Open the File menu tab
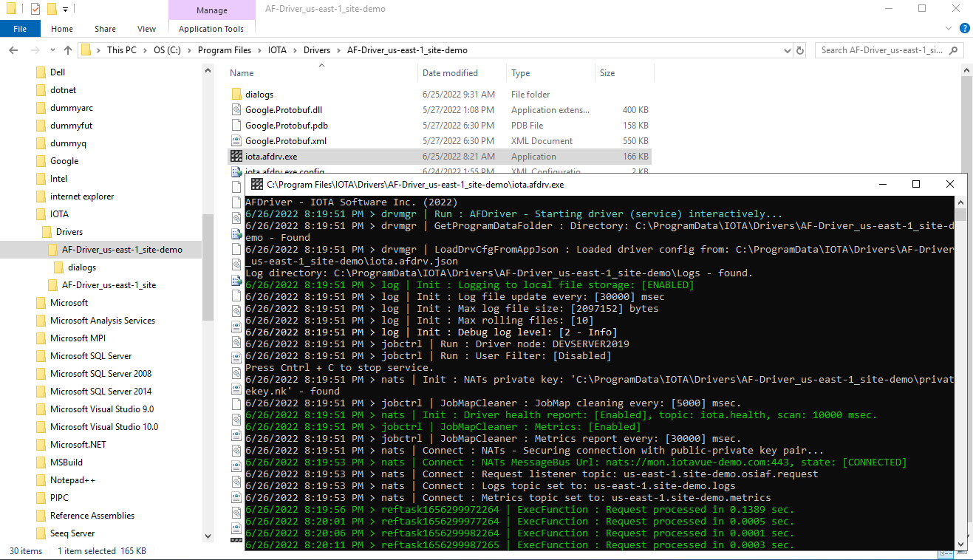 pyautogui.click(x=20, y=29)
